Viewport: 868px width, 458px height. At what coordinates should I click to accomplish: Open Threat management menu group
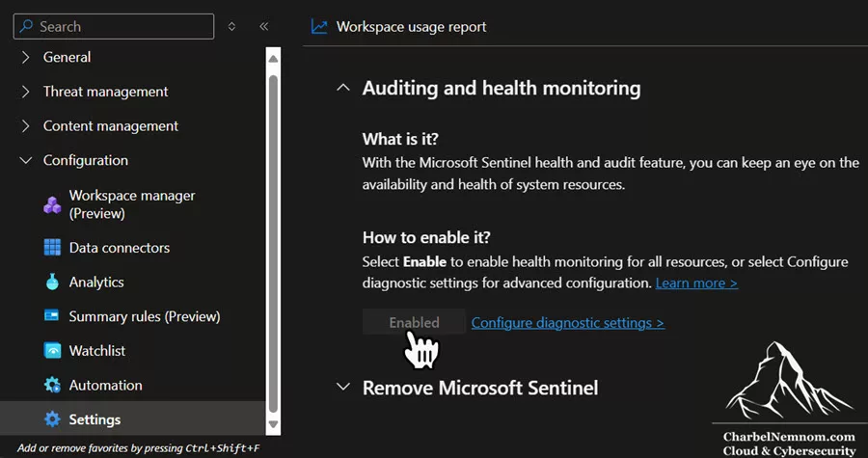(x=106, y=92)
